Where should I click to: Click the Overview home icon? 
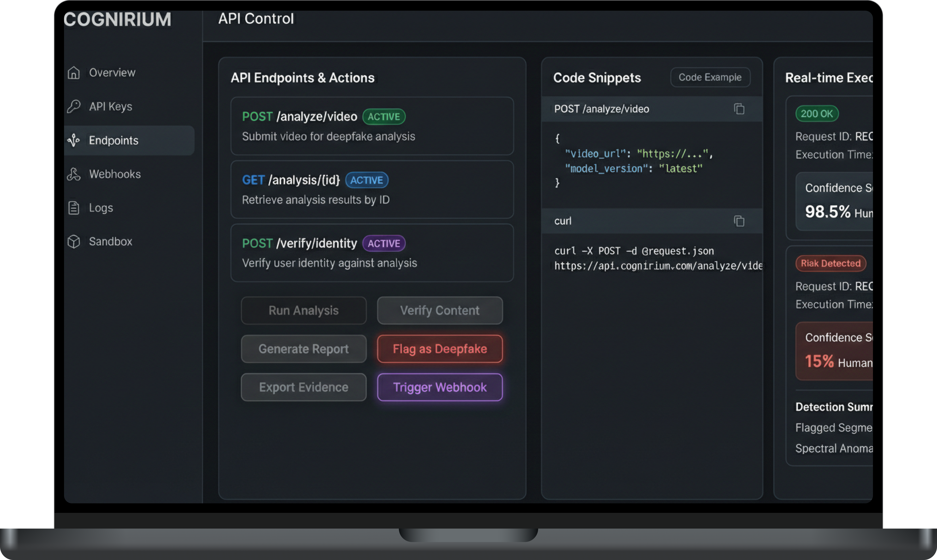coord(74,72)
